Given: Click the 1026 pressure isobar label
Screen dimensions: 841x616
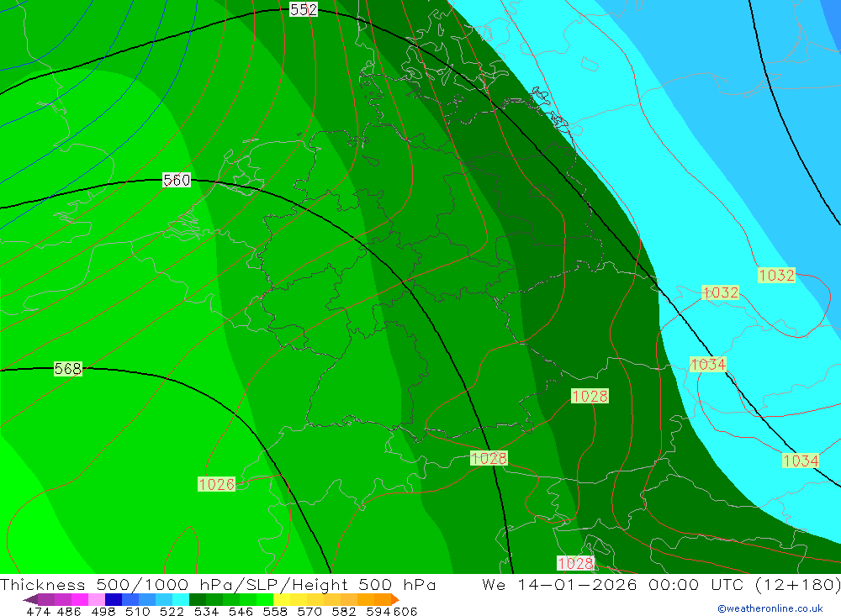Looking at the screenshot, I should click(217, 484).
